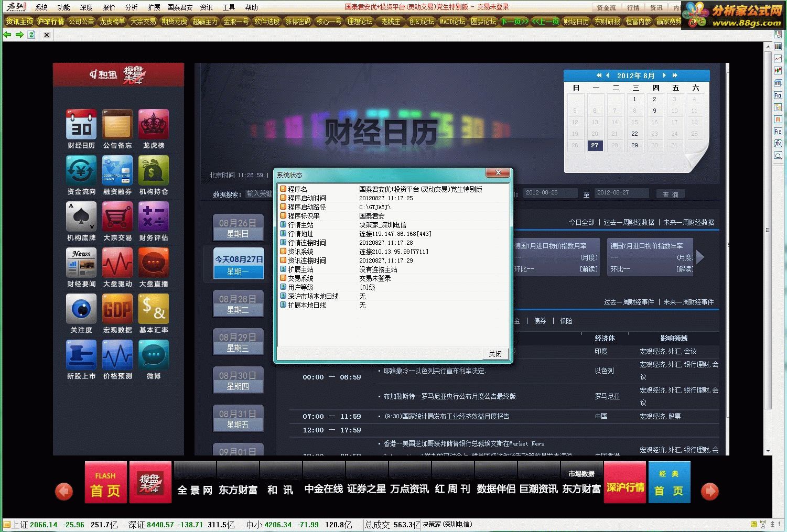Click the F12 icon on the right toolbar

[x=778, y=132]
